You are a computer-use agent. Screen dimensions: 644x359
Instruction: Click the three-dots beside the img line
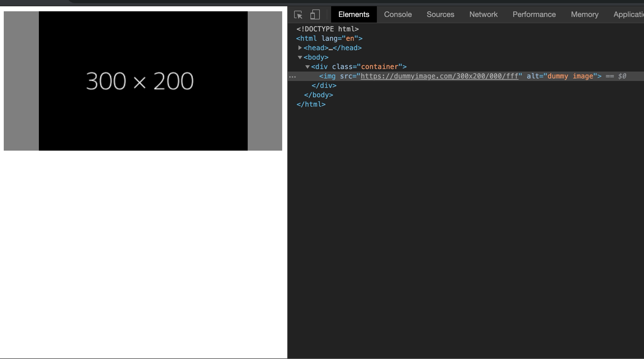(x=293, y=77)
